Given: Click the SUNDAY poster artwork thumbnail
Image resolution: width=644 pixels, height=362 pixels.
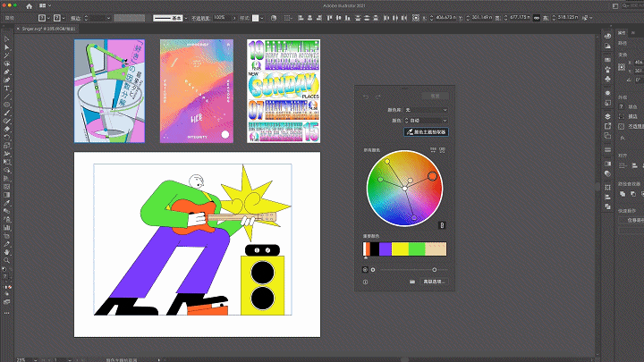Looking at the screenshot, I should [284, 91].
